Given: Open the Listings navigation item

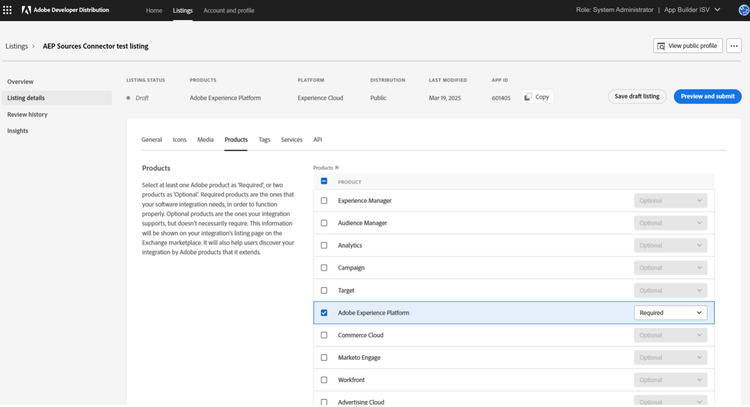Looking at the screenshot, I should (x=183, y=11).
